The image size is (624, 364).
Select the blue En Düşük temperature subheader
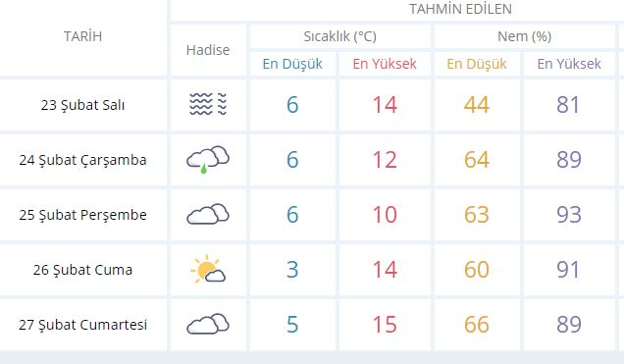click(292, 64)
